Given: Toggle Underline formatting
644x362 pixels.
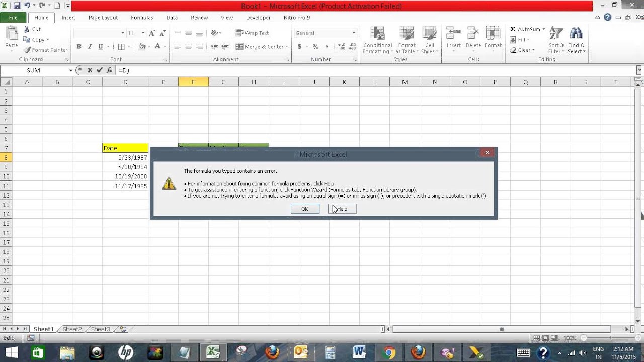Looking at the screenshot, I should point(100,47).
